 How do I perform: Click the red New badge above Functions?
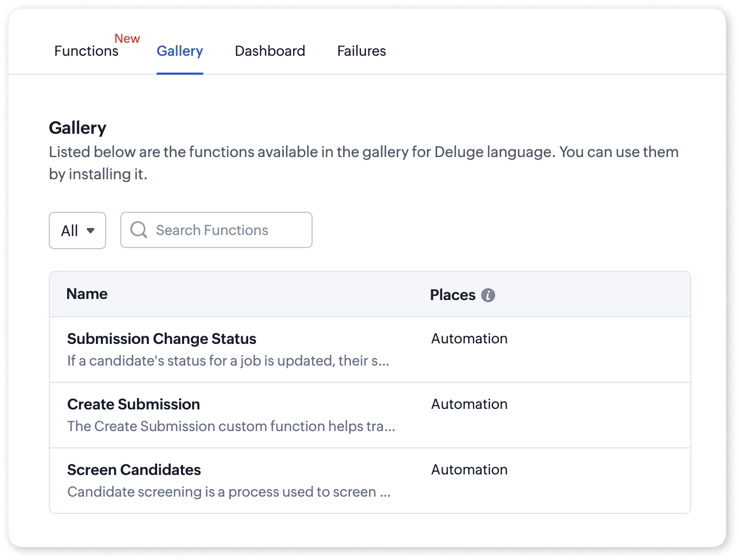point(127,39)
